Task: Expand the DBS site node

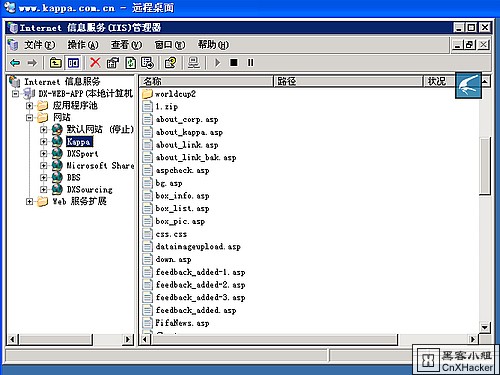Action: [43, 177]
